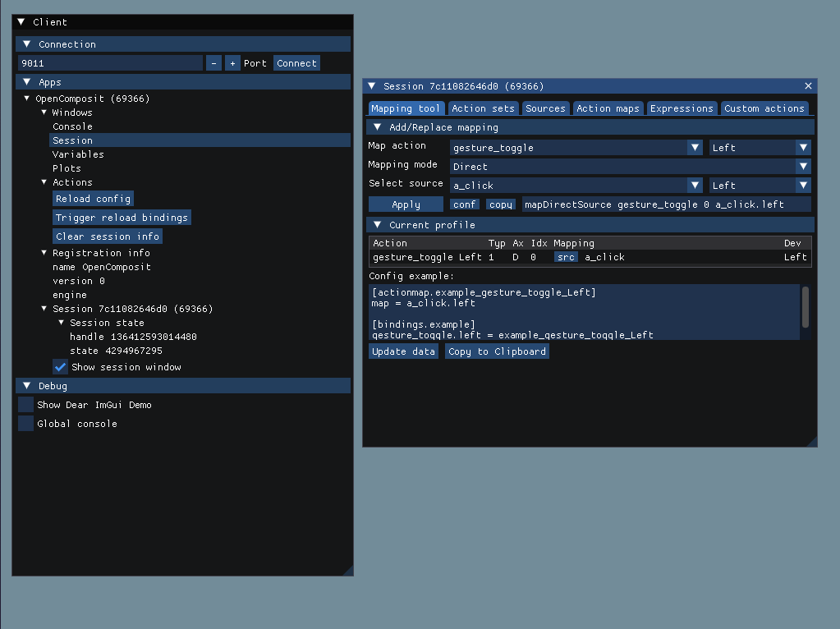Click the src badge in the gesture_toggle row
The height and width of the screenshot is (629, 840).
(x=566, y=257)
